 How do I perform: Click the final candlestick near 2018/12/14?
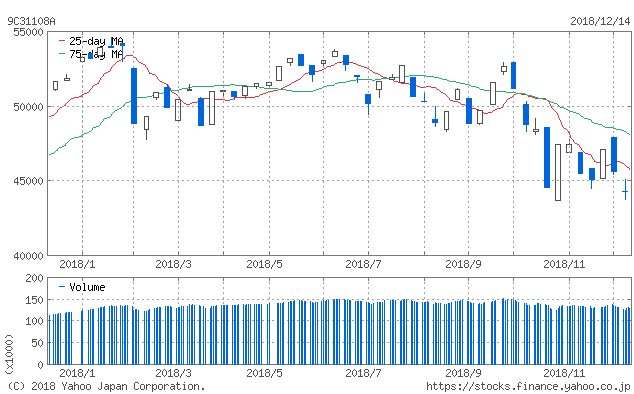point(625,189)
